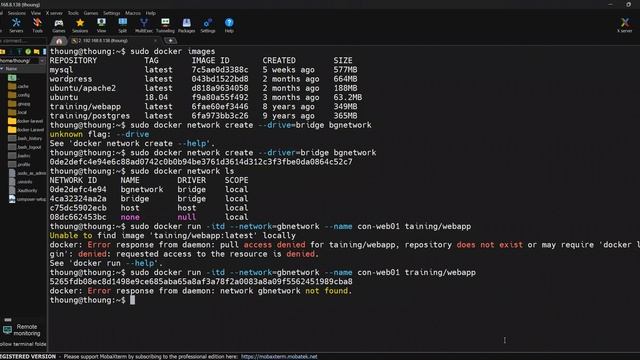Select the .Xauthority file

tap(23, 190)
